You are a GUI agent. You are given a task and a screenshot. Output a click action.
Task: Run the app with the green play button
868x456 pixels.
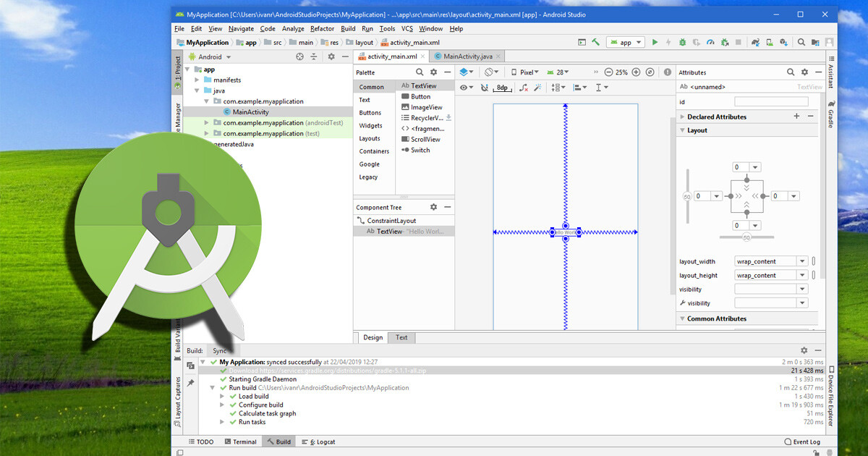[x=655, y=42]
